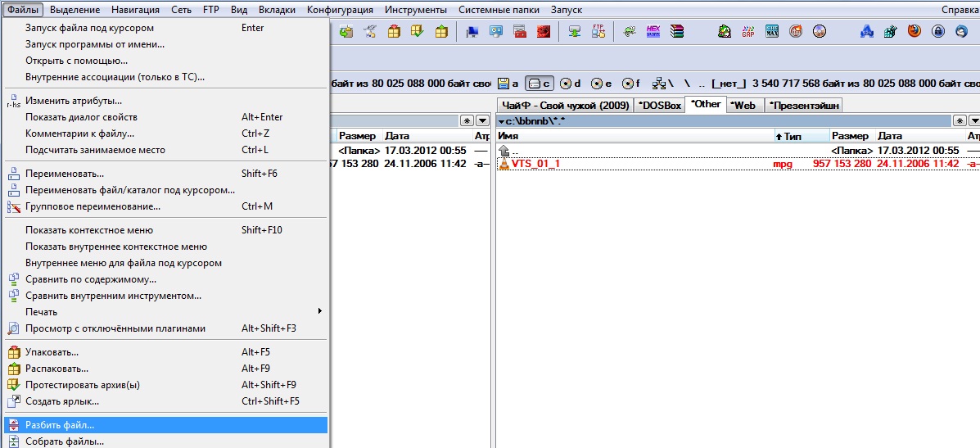The width and height of the screenshot is (980, 448).
Task: Sort right panel by Размер column
Action: pos(852,136)
